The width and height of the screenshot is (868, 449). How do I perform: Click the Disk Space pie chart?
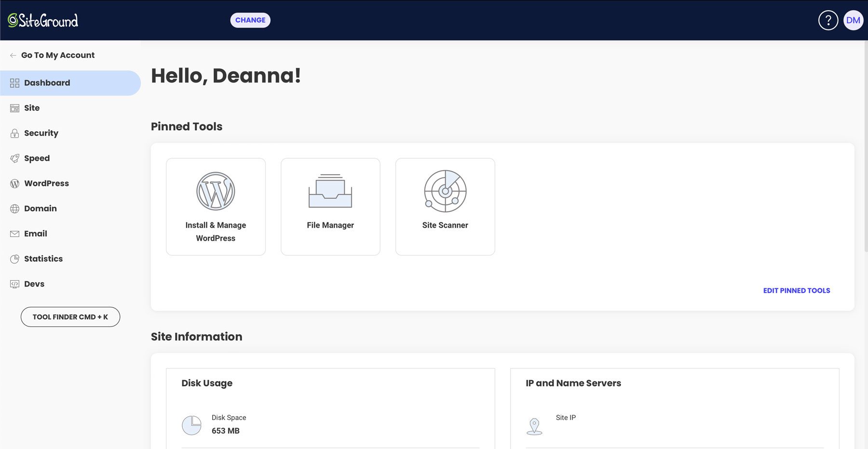(191, 425)
